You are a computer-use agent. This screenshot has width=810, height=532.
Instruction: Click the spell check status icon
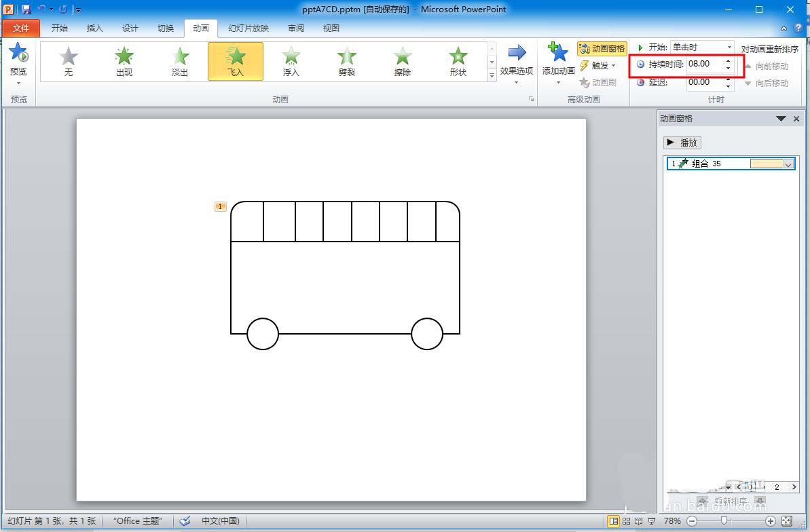click(185, 520)
